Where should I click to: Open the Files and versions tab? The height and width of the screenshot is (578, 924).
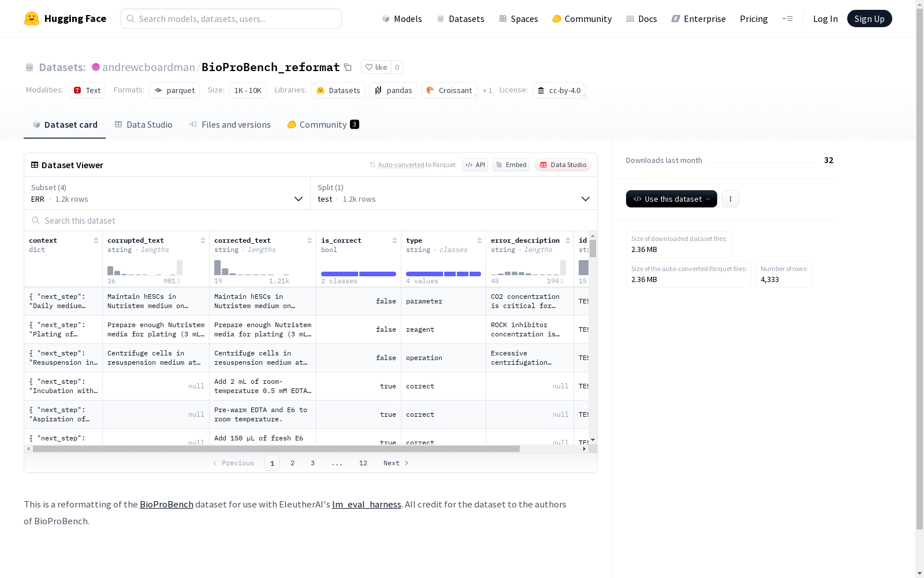230,124
